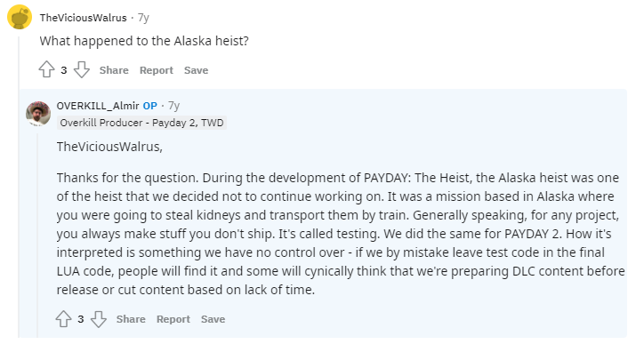Collapse OVERKILL_Almir's reply via thread line
Screen dimensions: 644x344
pos(37,236)
